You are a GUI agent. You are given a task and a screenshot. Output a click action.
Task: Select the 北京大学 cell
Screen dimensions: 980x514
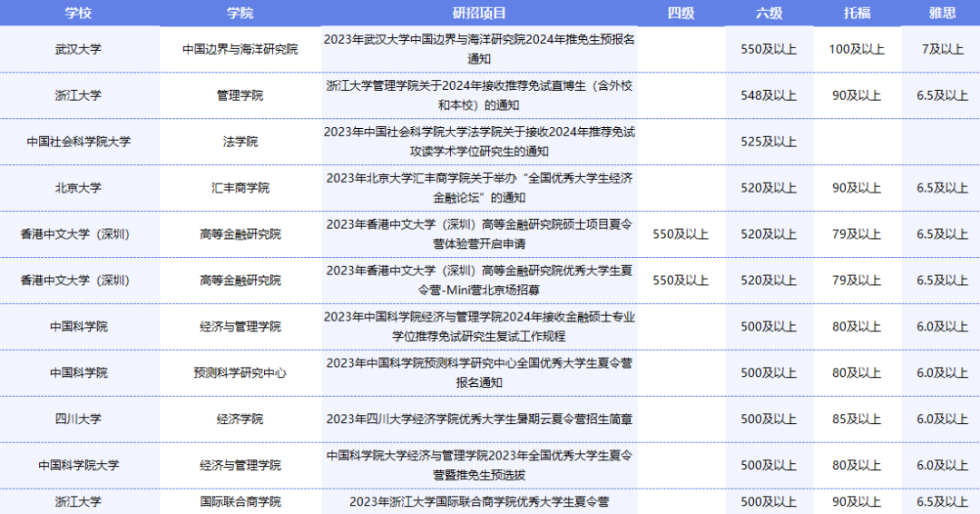point(78,188)
